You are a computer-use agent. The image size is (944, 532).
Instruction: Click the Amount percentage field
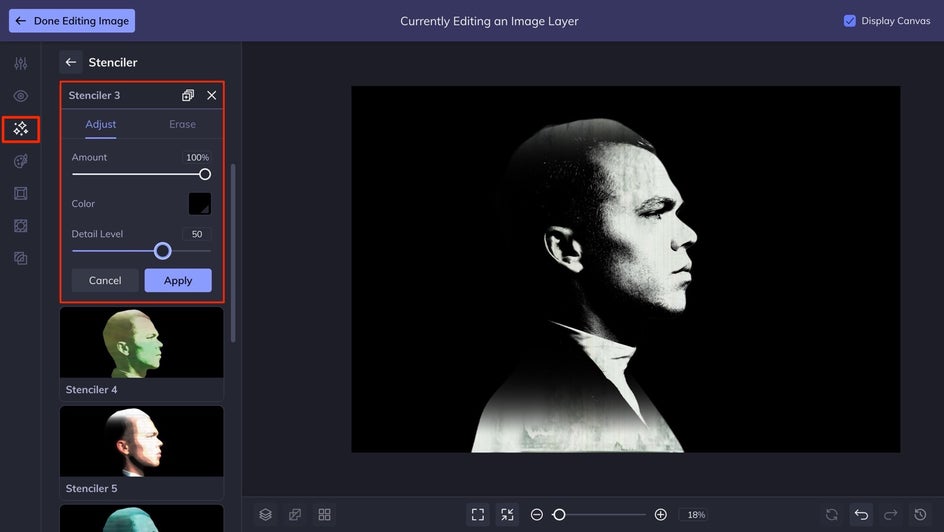[197, 157]
